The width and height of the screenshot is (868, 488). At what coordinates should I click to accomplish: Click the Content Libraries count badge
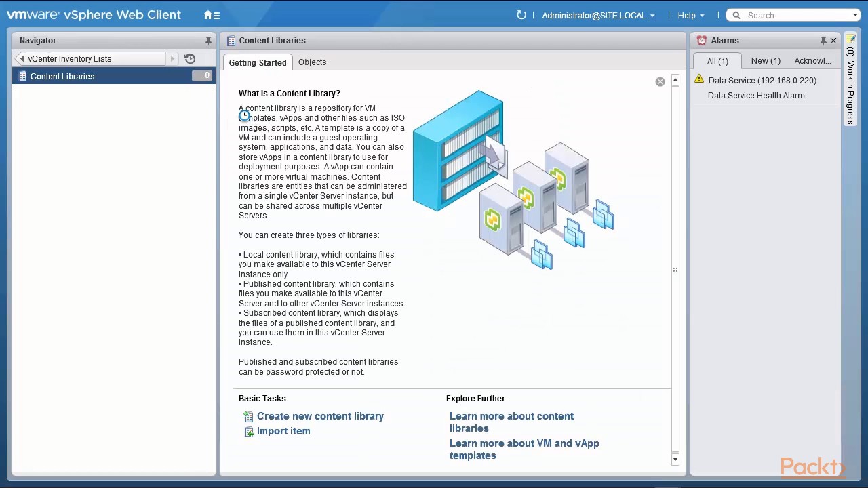pyautogui.click(x=202, y=76)
